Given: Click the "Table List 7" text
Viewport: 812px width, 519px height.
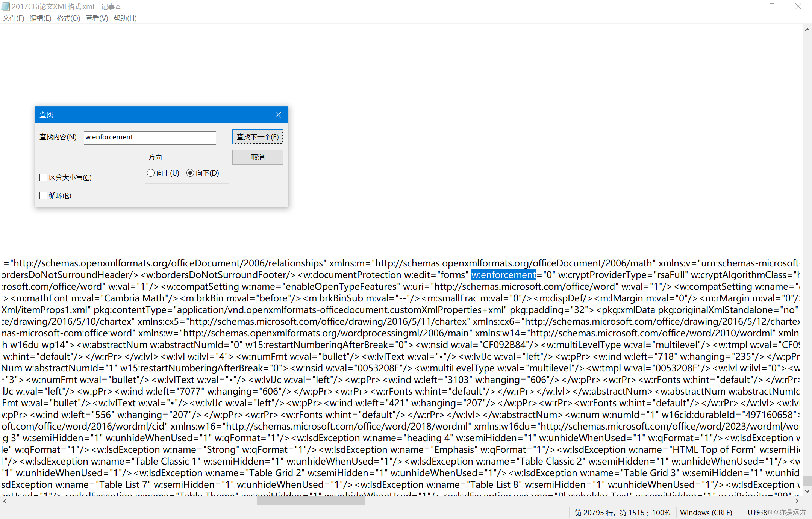Looking at the screenshot, I should (123, 484).
